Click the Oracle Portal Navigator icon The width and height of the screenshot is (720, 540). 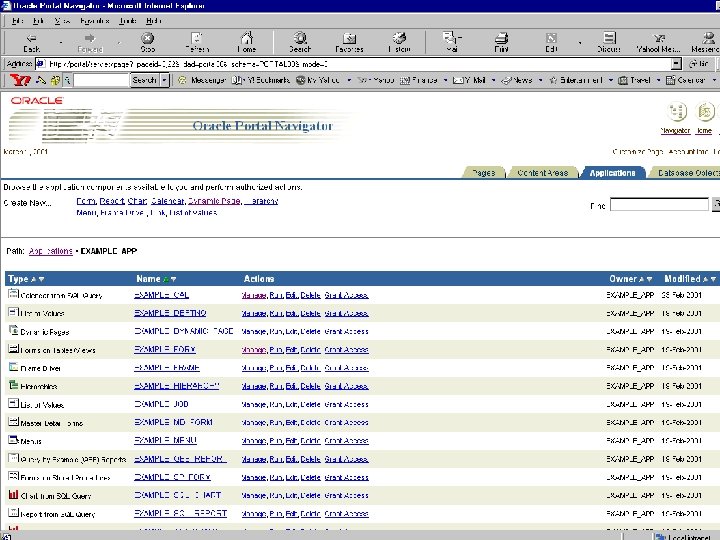[x=676, y=112]
